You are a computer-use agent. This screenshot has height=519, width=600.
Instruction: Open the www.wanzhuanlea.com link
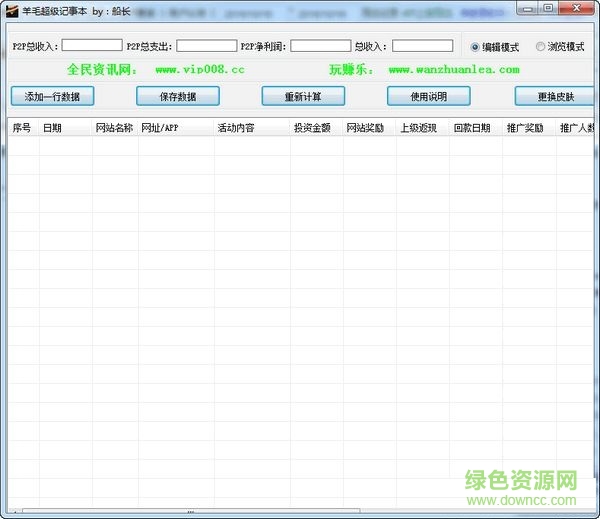click(454, 70)
